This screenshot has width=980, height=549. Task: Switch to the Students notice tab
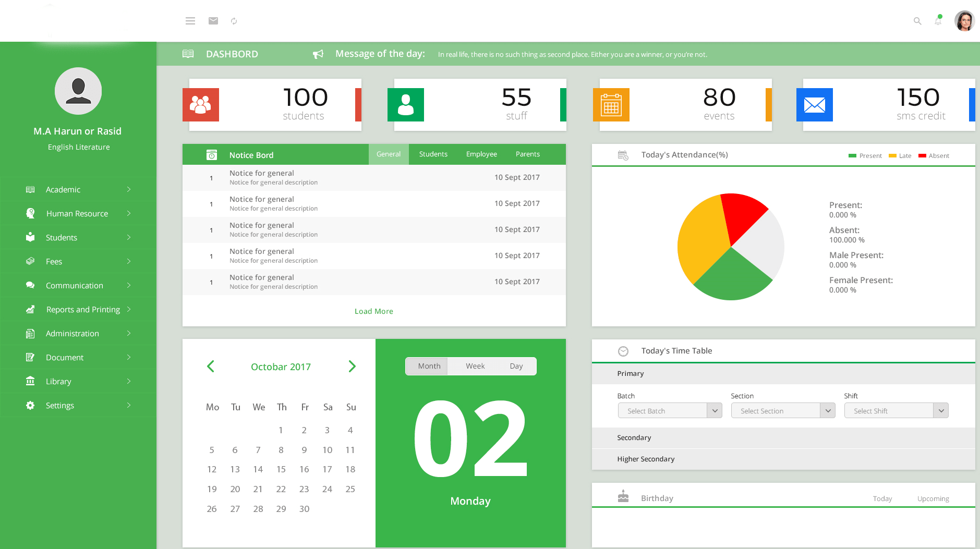[x=433, y=154]
